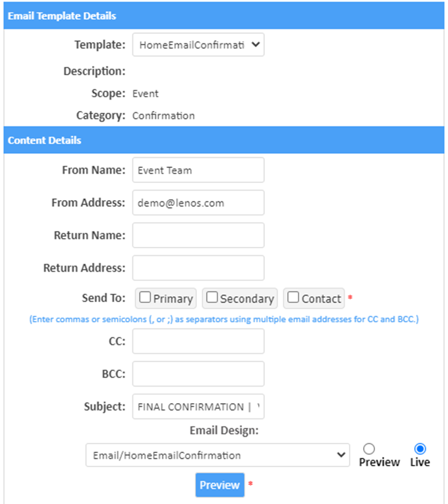This screenshot has width=448, height=504.
Task: Click the CC email field
Action: 198,341
